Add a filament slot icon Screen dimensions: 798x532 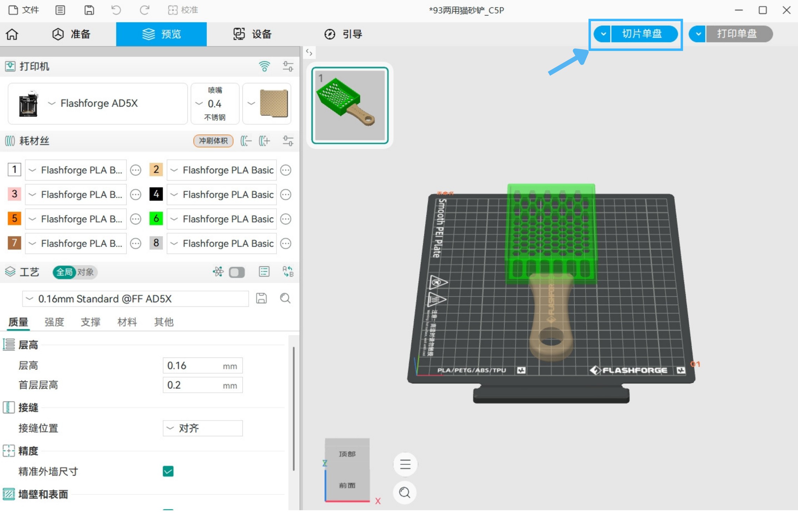point(265,141)
